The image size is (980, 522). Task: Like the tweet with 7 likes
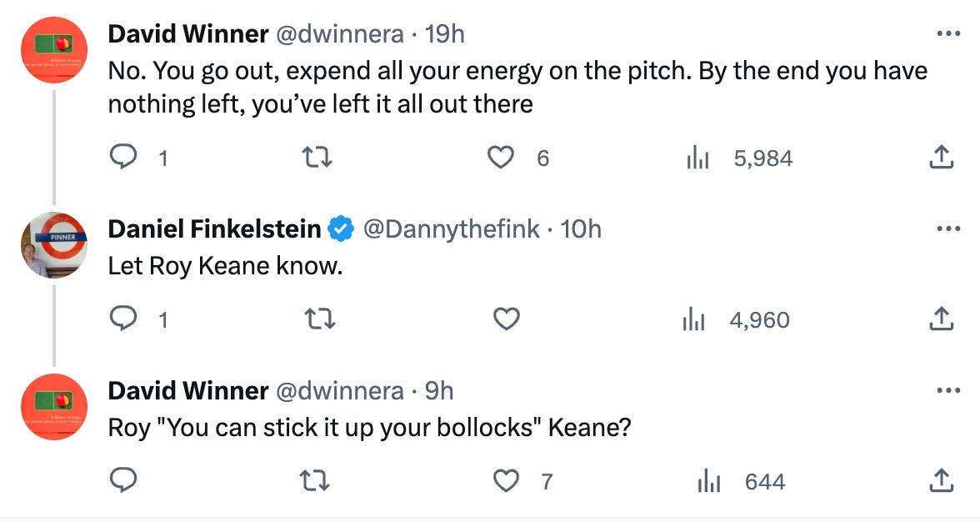pos(505,481)
